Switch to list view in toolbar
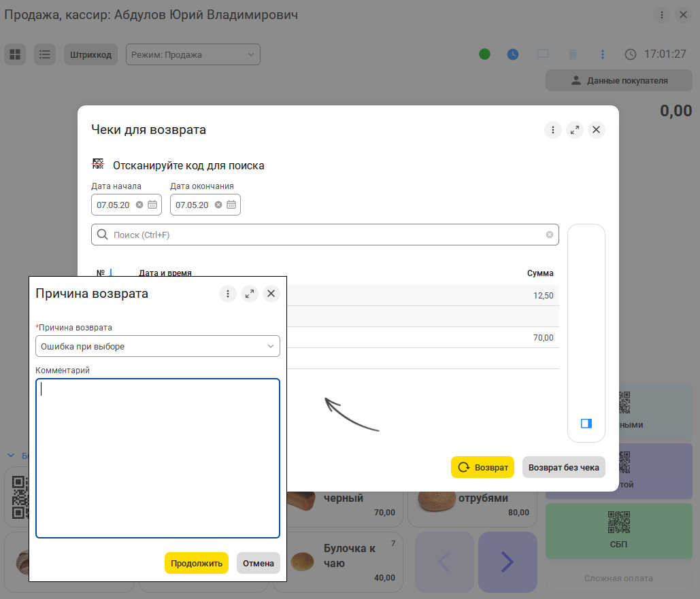Screen dimensions: 700x599 tap(45, 54)
